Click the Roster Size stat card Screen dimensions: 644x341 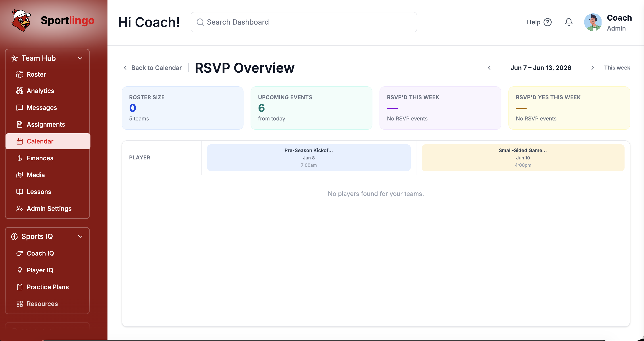(182, 108)
